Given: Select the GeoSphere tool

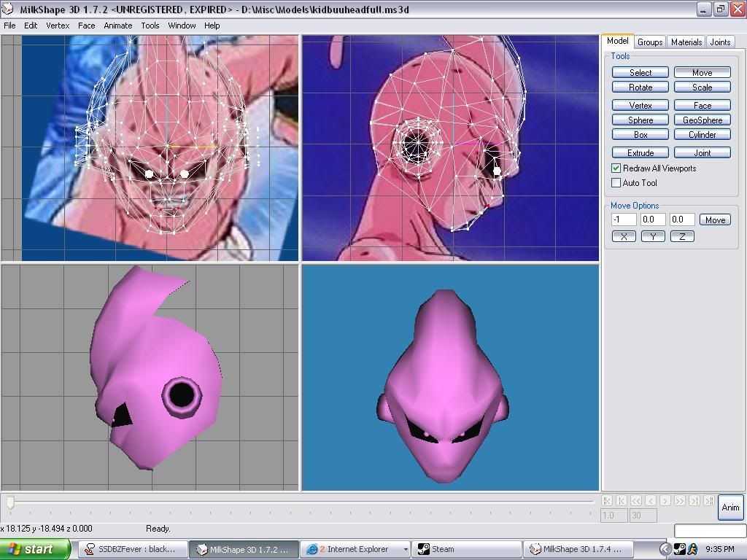Looking at the screenshot, I should coord(703,120).
